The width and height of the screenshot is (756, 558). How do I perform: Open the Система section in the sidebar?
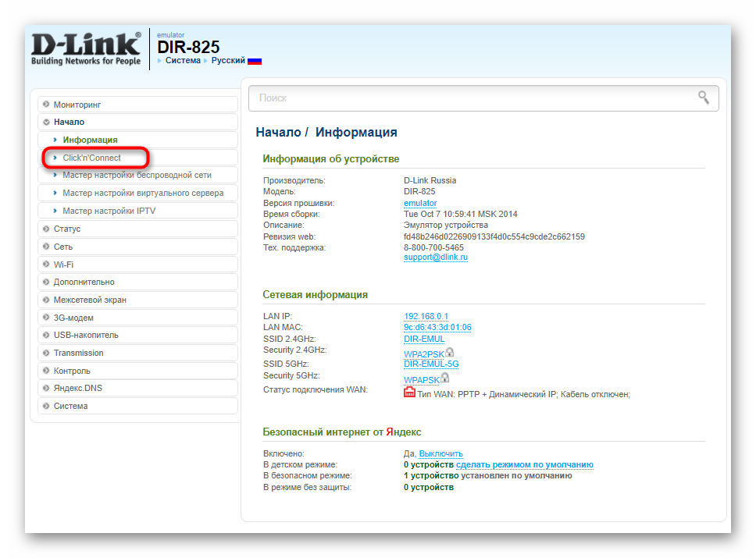[137, 406]
